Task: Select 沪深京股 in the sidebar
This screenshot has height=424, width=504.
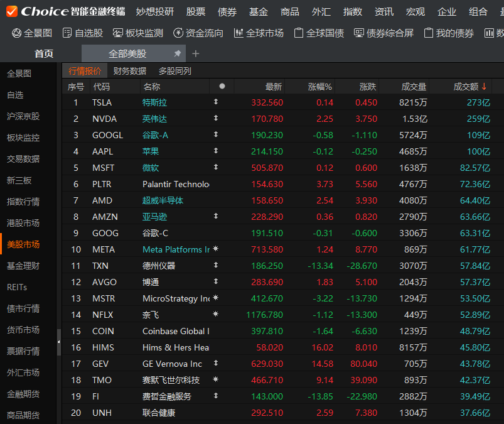Action: click(23, 116)
